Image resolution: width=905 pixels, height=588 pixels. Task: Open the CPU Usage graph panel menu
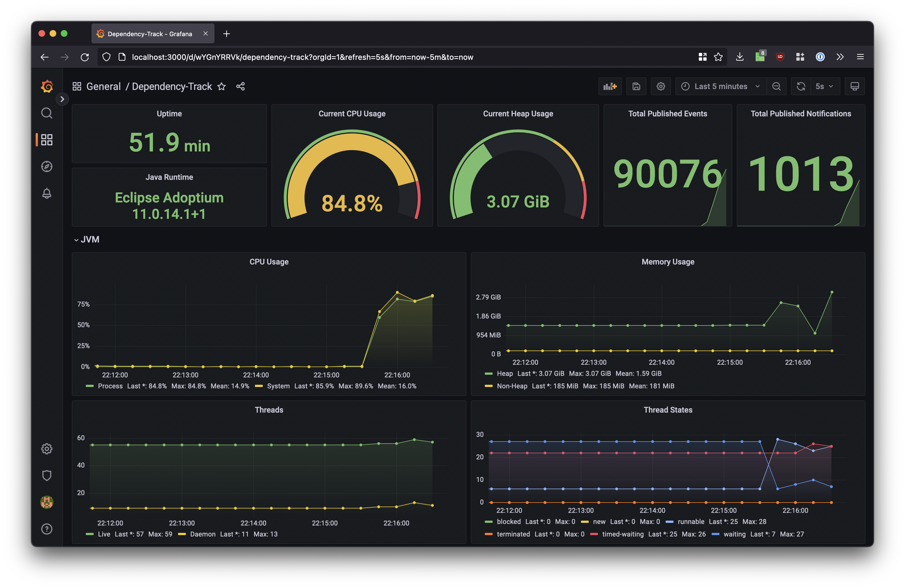[269, 262]
